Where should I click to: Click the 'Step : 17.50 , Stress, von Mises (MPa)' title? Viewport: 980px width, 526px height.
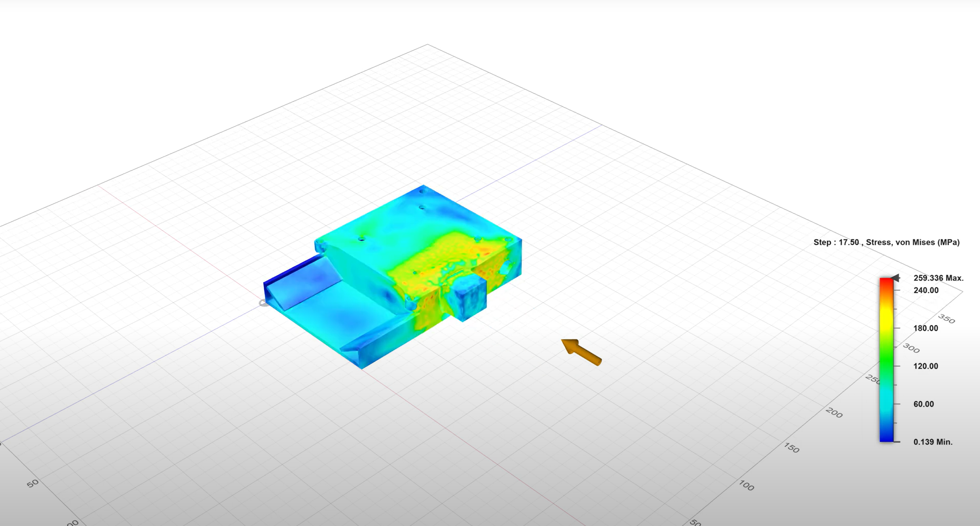click(x=886, y=242)
